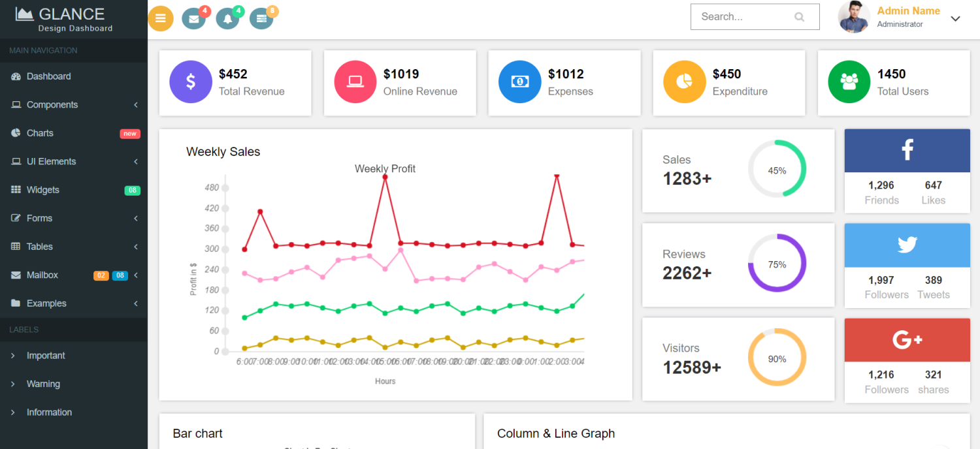Viewport: 980px width, 449px height.
Task: Open the messages envelope icon
Action: click(193, 18)
